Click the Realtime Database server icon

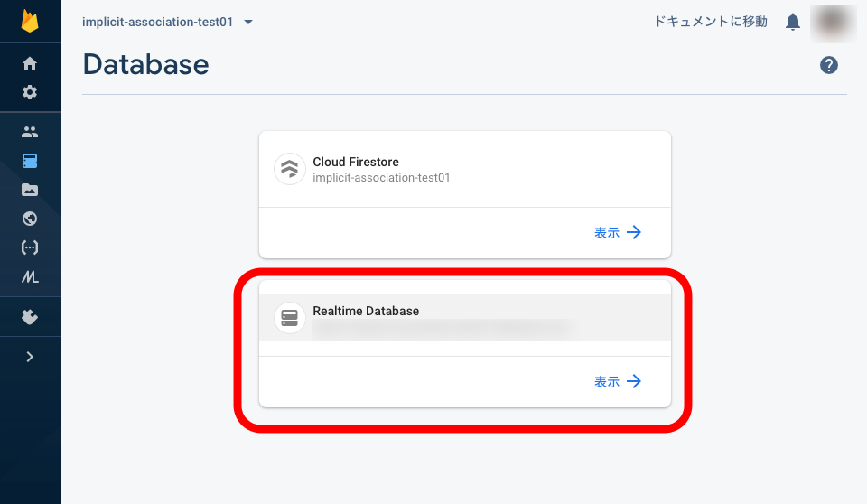click(290, 318)
